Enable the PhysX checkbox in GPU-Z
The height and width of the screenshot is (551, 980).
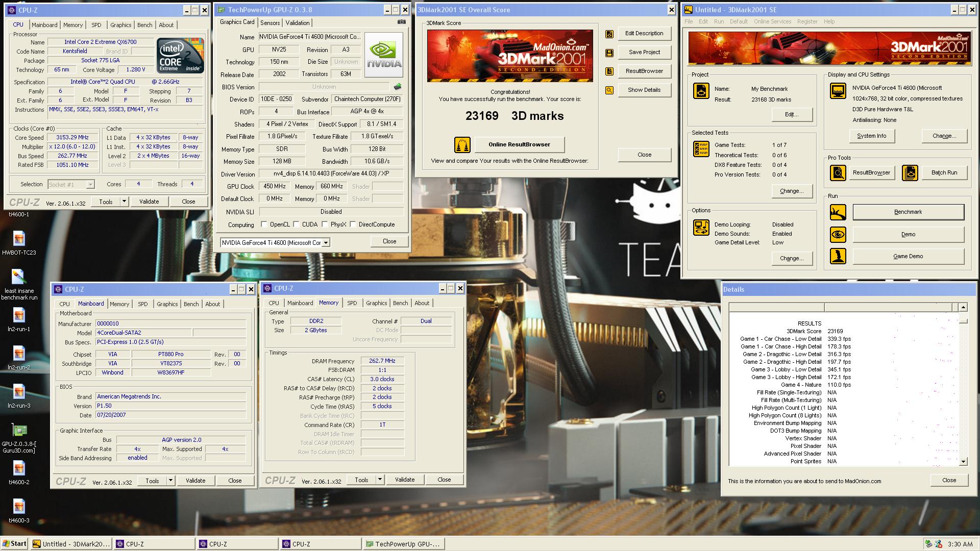[325, 224]
